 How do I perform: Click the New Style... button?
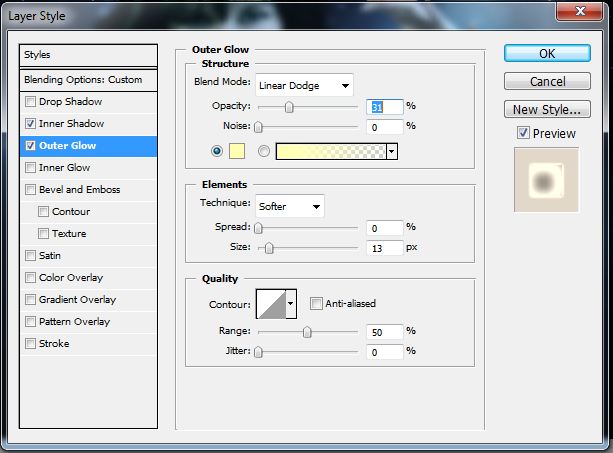pos(547,109)
